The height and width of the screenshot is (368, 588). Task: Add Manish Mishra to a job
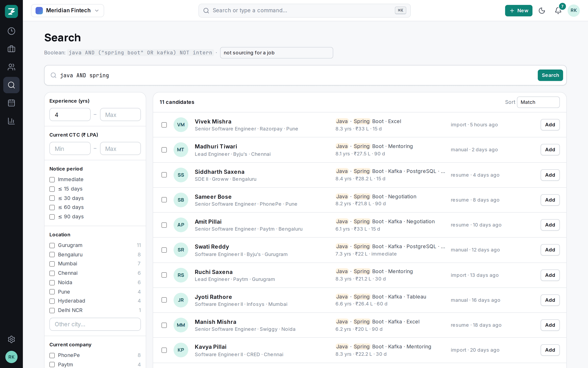click(x=550, y=325)
